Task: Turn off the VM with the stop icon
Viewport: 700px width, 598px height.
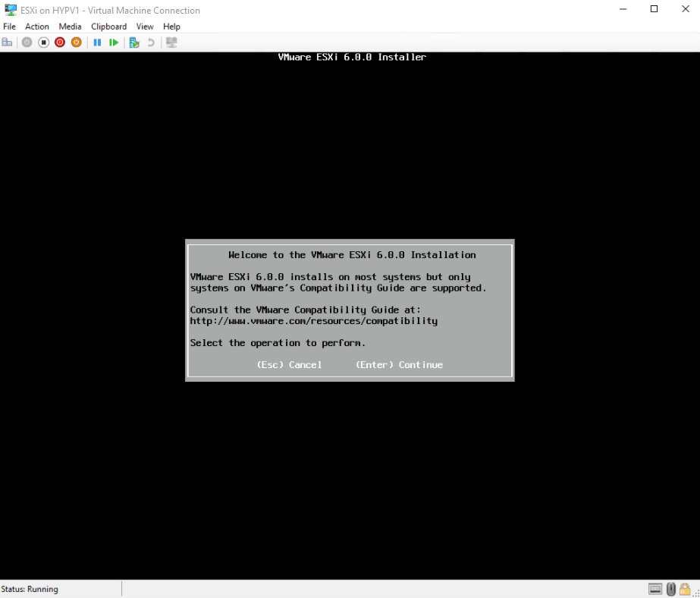Action: click(x=43, y=42)
